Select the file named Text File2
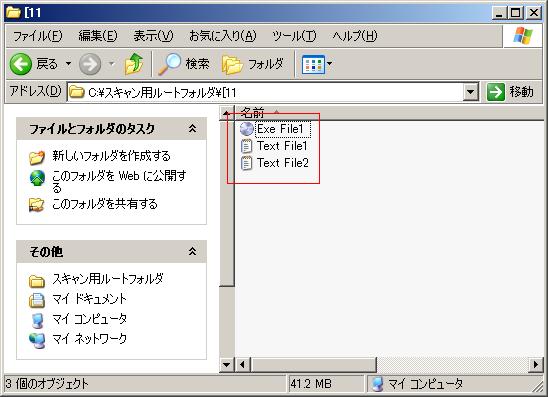Viewport: 548px width, 397px height. [283, 163]
